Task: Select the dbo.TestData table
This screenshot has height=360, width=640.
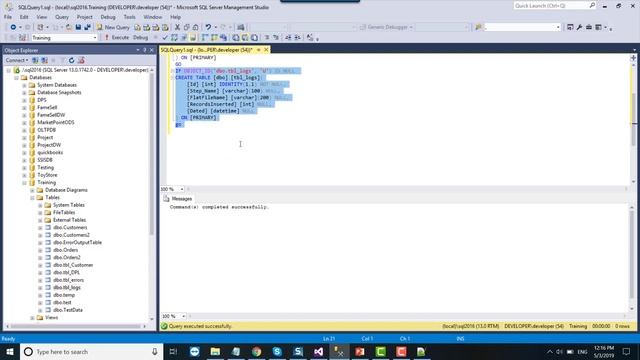Action: [68, 310]
